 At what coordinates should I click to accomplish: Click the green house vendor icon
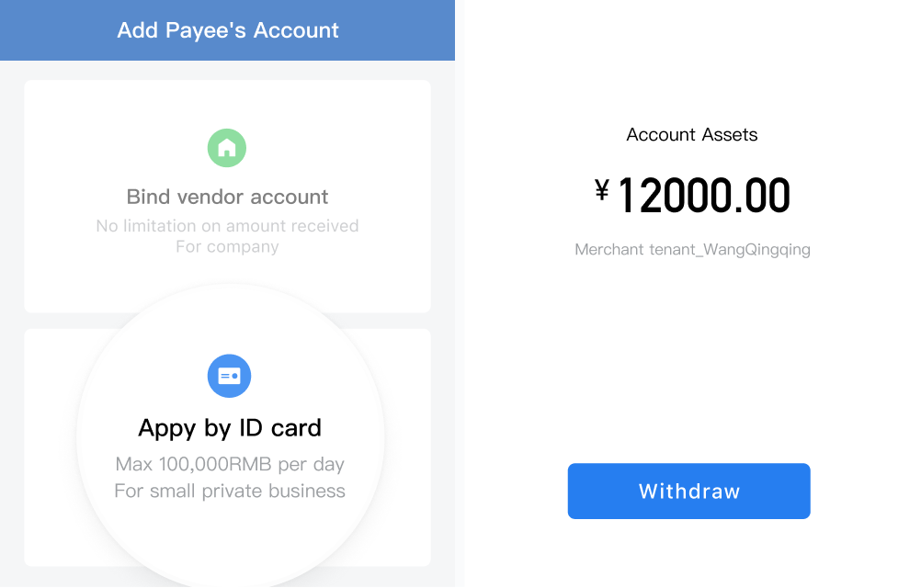coord(227,148)
